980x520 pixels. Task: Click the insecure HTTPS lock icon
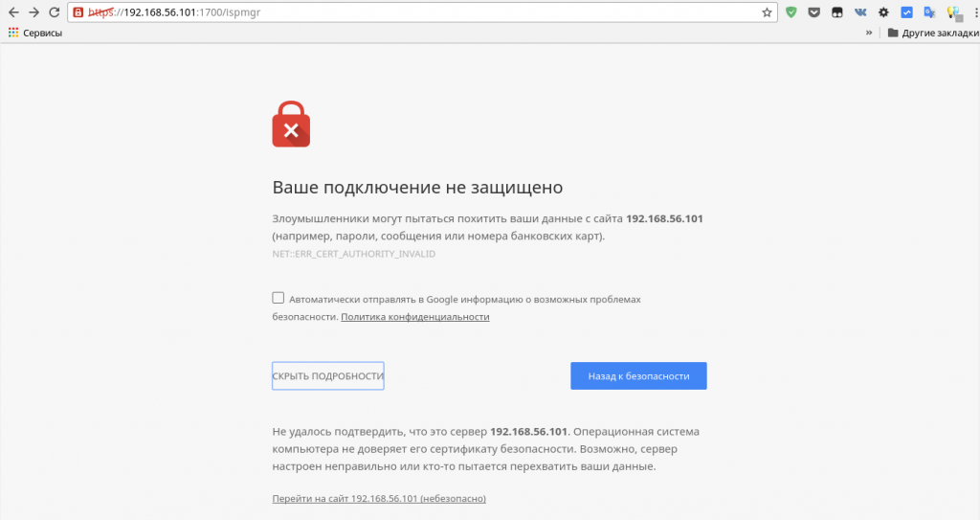(x=78, y=13)
